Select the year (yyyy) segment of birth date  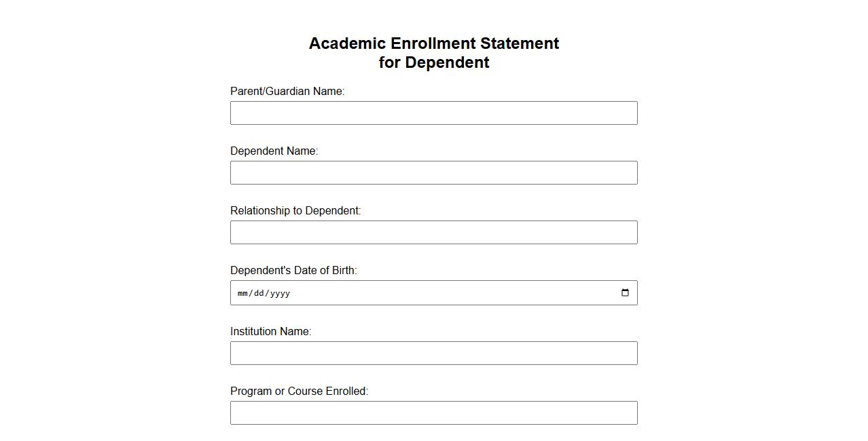tap(280, 293)
